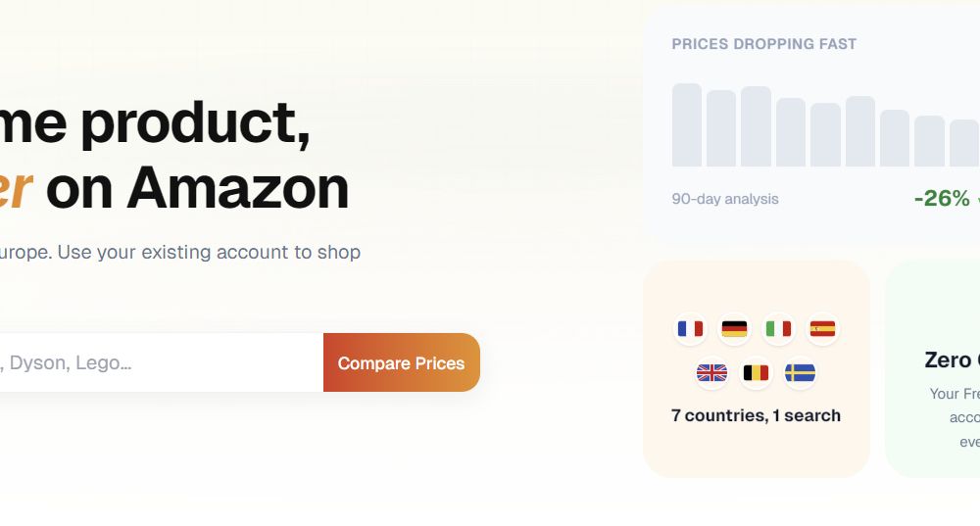The width and height of the screenshot is (980, 526).
Task: Click the Spain flag icon
Action: pos(822,329)
